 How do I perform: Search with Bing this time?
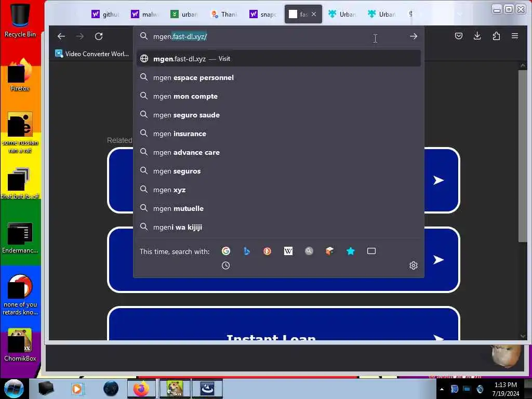click(247, 251)
